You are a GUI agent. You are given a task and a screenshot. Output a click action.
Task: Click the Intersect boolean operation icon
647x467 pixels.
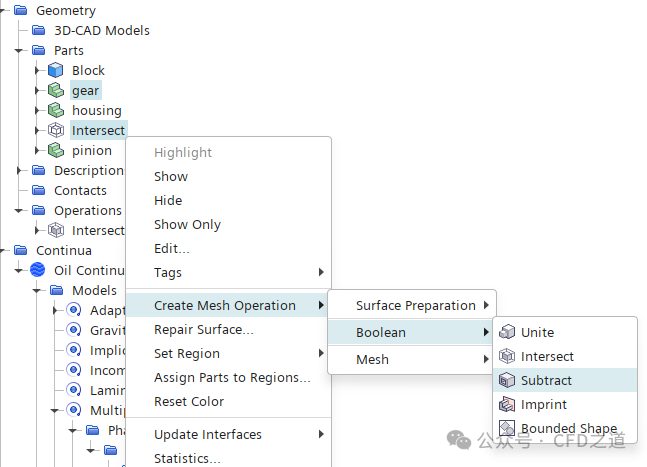pos(508,356)
